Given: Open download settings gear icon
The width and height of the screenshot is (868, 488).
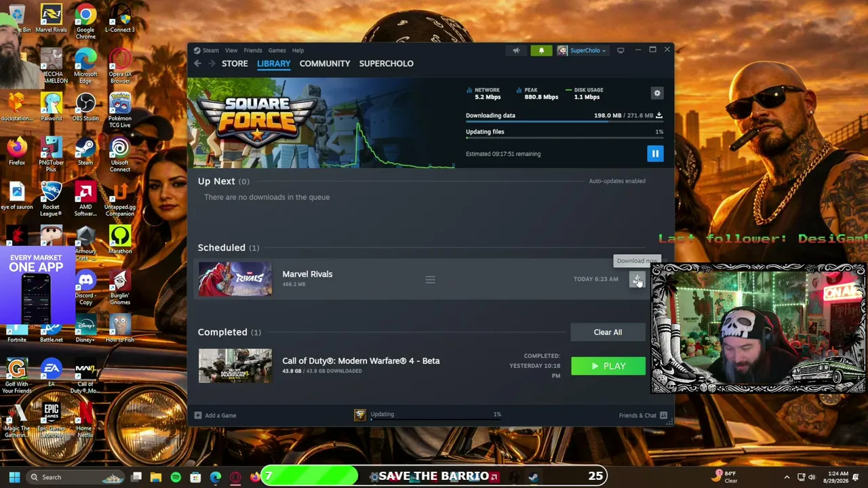Looking at the screenshot, I should click(657, 93).
